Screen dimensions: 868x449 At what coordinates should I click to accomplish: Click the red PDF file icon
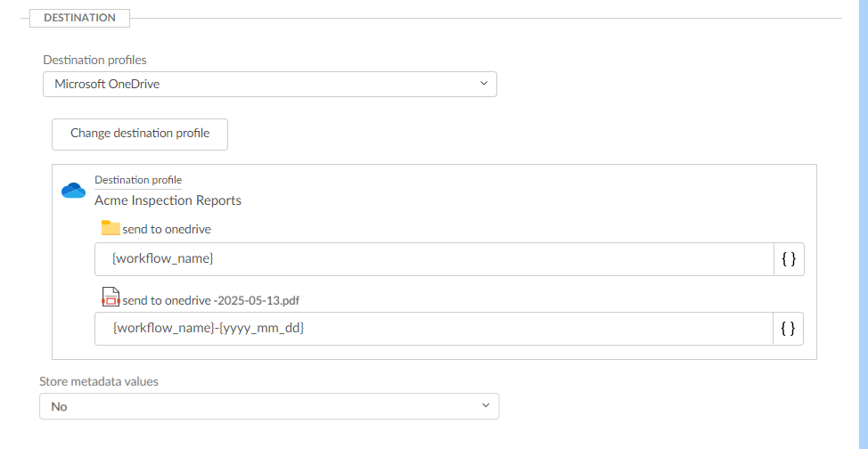click(x=111, y=298)
